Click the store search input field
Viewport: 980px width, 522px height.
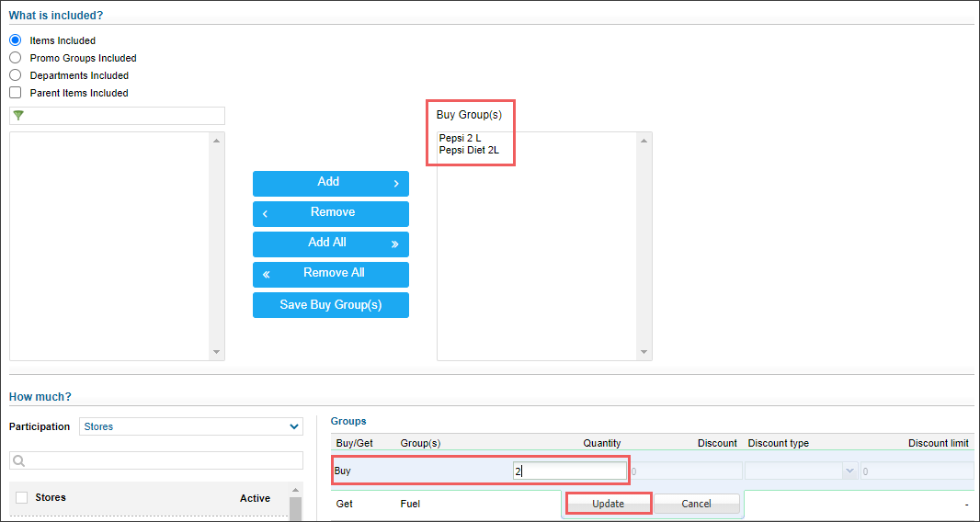coord(156,460)
